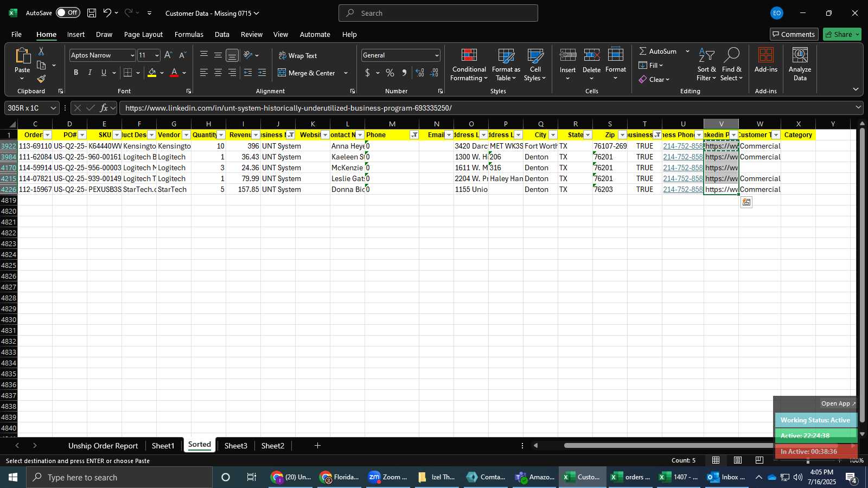Expand the AutoSum dropdown arrow
The width and height of the screenshot is (868, 488).
click(687, 51)
